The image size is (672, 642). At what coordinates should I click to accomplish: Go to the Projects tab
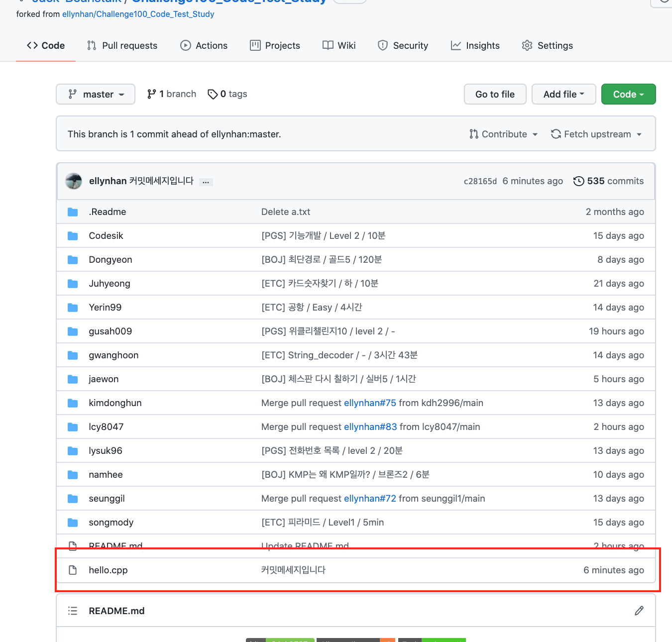click(275, 45)
